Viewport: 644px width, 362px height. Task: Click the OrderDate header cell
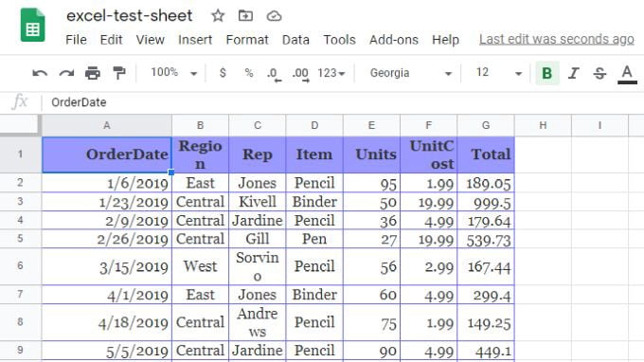[x=107, y=154]
